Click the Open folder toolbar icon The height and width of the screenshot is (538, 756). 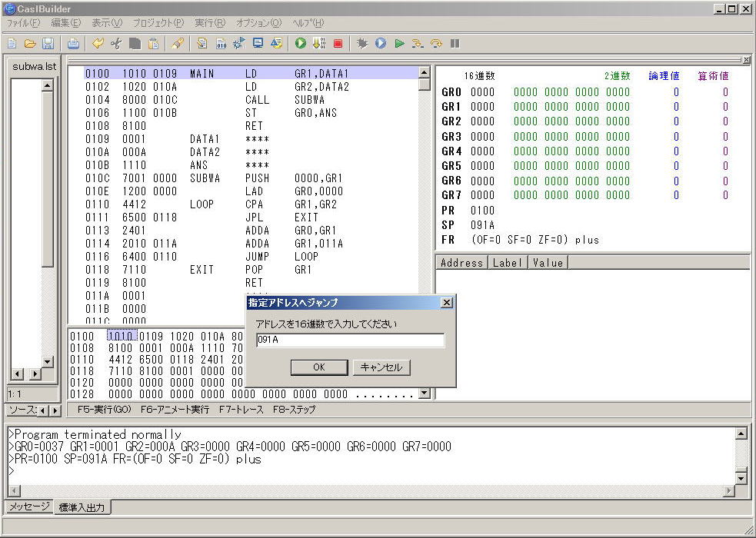tap(30, 44)
